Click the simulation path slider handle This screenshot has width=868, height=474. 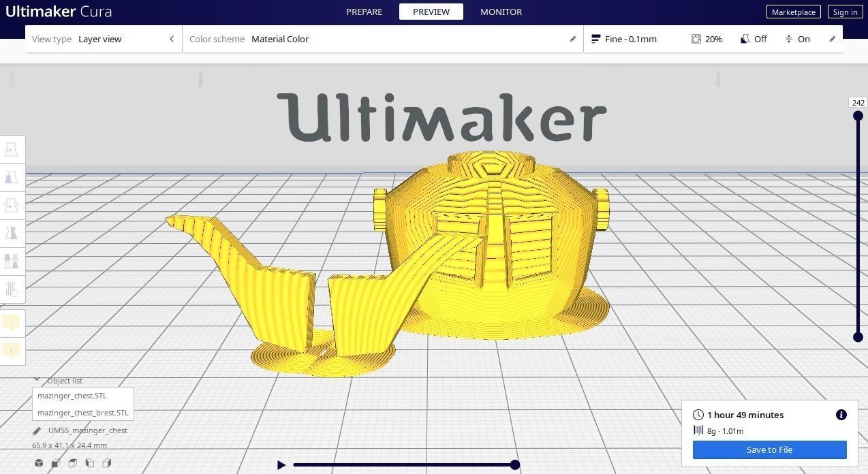[x=515, y=465]
